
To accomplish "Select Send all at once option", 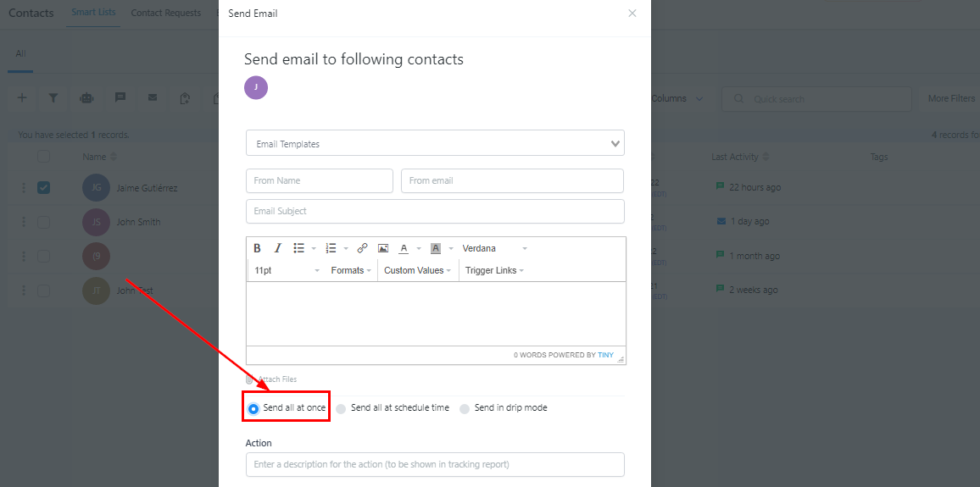I will [x=253, y=408].
